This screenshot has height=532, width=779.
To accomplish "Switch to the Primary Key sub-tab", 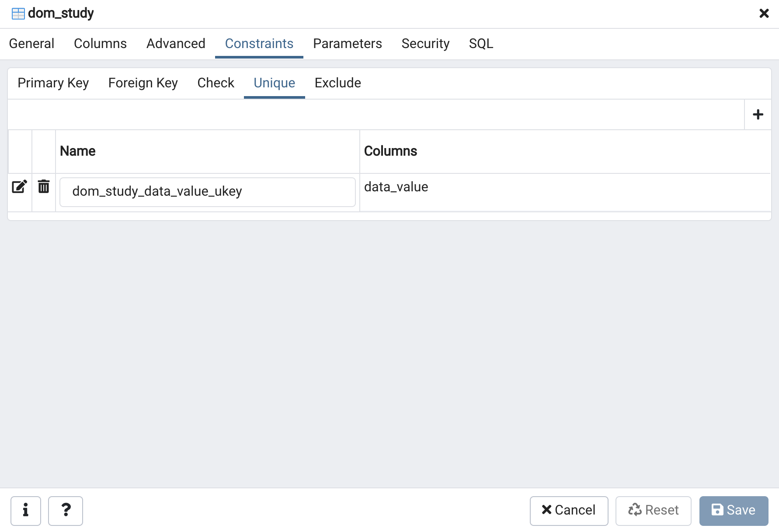I will tap(53, 83).
